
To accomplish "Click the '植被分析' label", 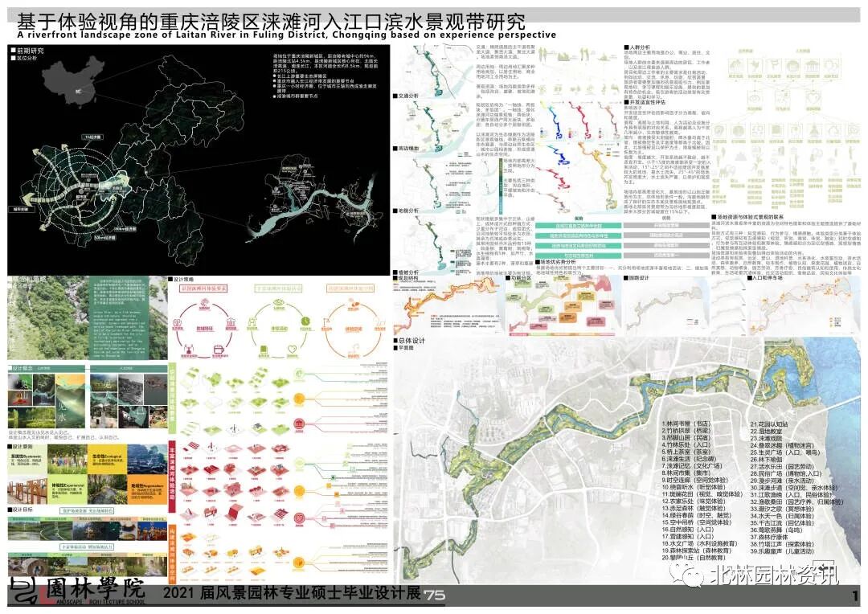I will [x=407, y=272].
